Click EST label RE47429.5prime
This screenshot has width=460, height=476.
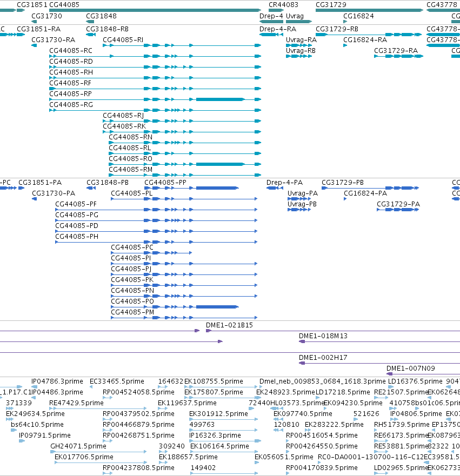tap(76, 403)
